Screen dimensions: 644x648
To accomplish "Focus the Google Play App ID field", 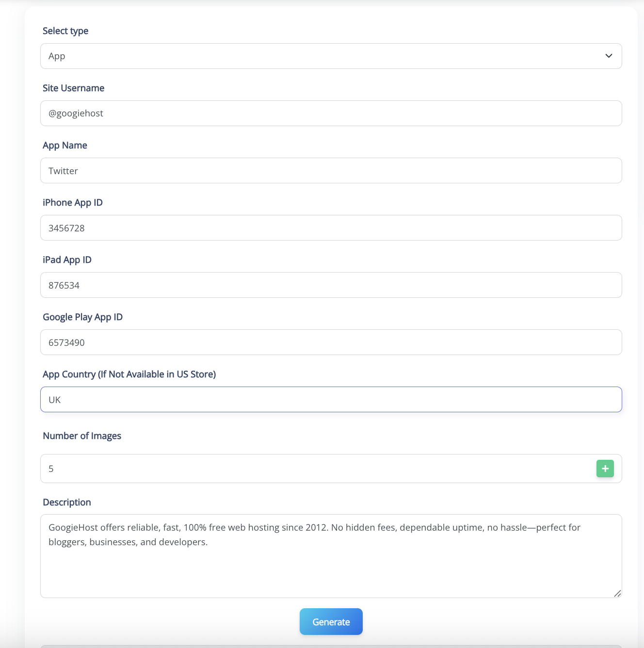I will point(331,342).
